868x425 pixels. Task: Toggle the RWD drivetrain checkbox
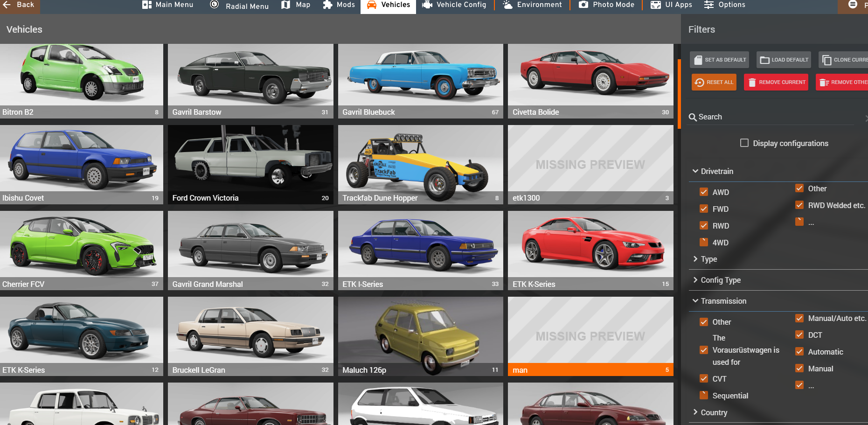tap(704, 225)
